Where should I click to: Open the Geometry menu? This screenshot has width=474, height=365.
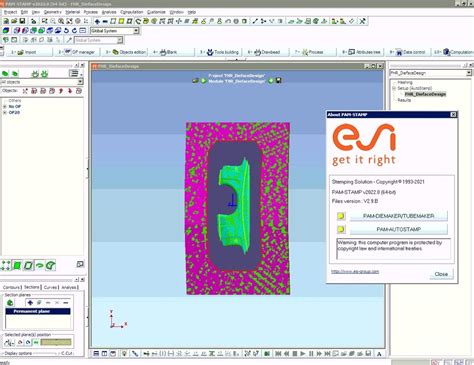coord(53,12)
